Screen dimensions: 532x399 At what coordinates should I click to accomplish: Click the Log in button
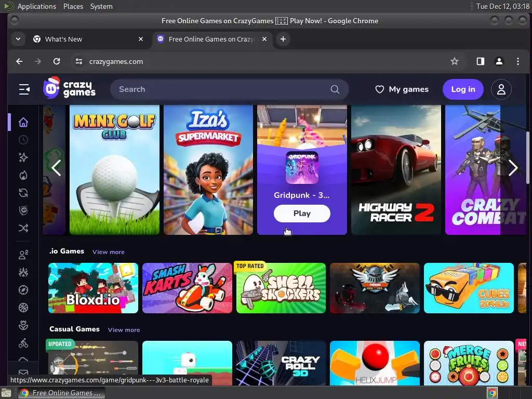[x=463, y=89]
